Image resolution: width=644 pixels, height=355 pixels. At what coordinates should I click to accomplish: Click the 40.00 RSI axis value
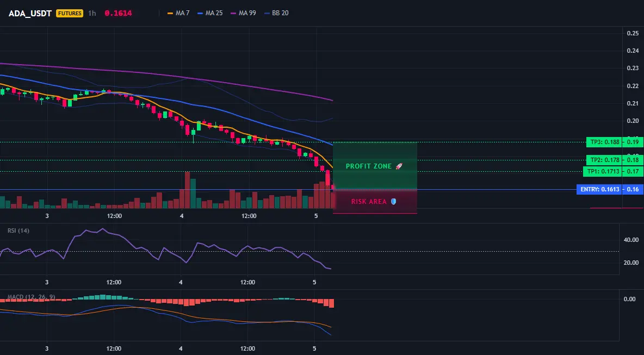pyautogui.click(x=631, y=240)
